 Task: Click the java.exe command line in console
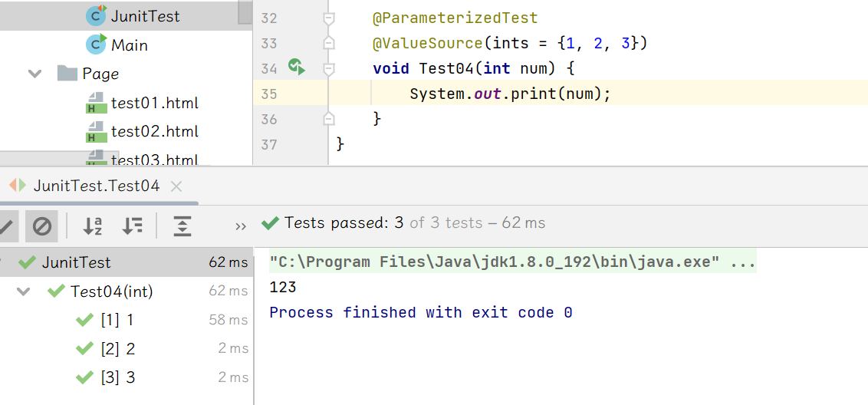(513, 262)
